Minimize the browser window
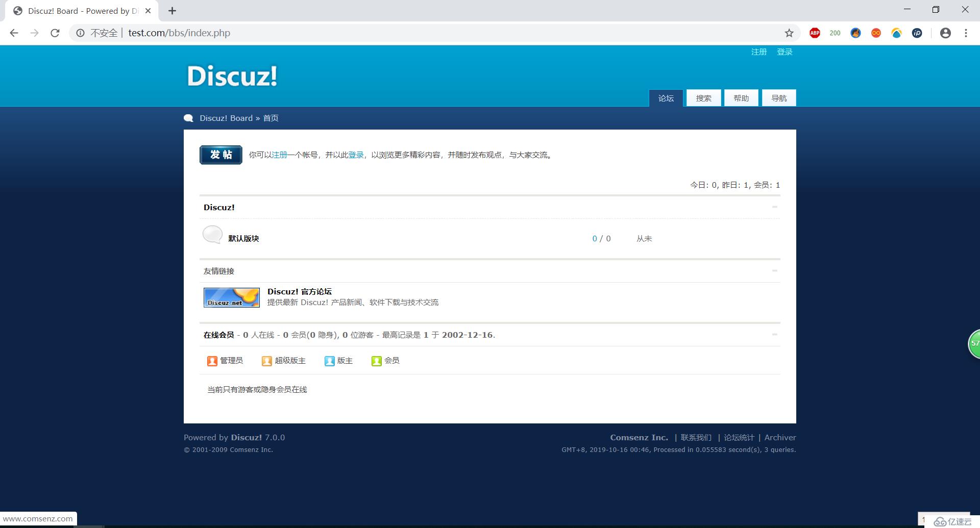 coord(907,10)
